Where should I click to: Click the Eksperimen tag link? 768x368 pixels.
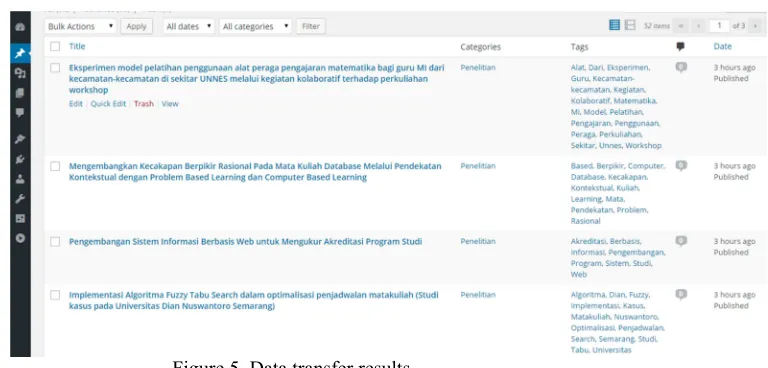[x=628, y=68]
